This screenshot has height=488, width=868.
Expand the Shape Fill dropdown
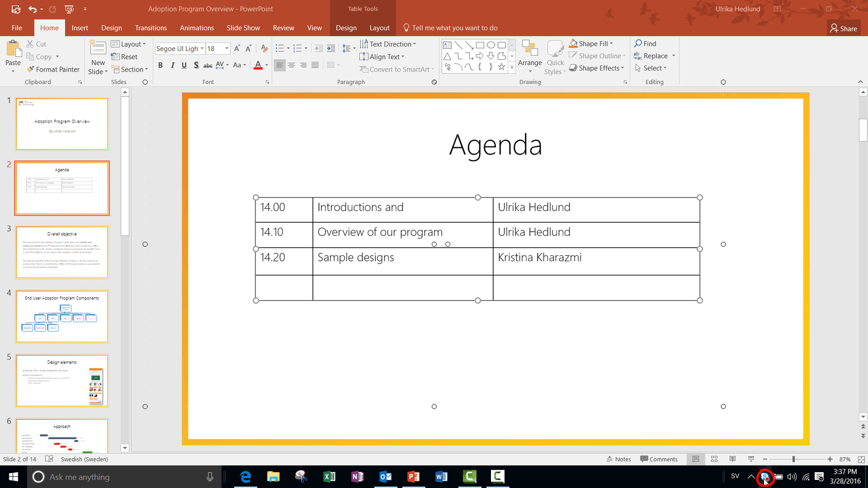611,44
